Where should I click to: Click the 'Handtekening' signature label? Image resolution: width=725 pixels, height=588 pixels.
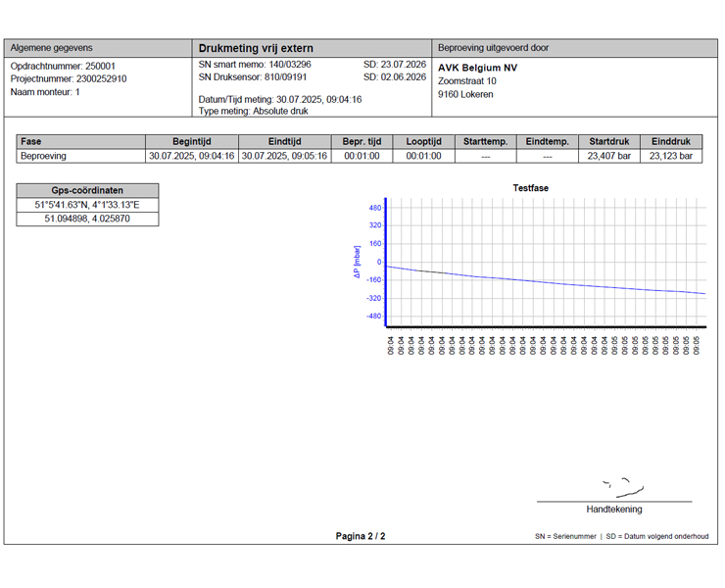click(614, 510)
